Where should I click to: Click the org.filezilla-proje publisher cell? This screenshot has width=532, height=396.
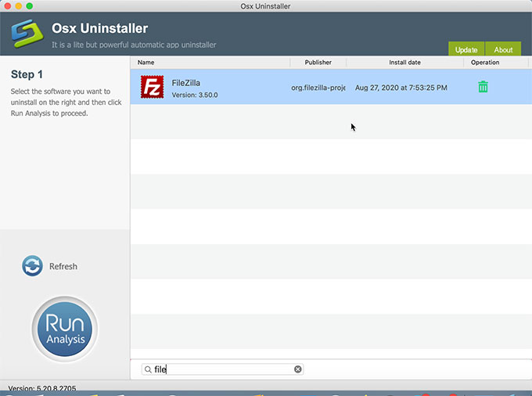(318, 88)
